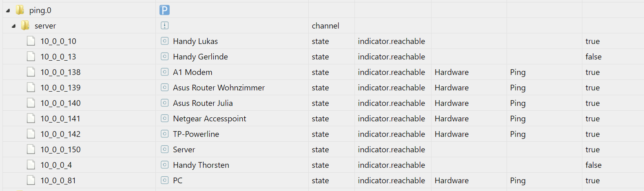644x191 pixels.
Task: Click the file icon for 10_0_0_4
Action: tap(31, 165)
